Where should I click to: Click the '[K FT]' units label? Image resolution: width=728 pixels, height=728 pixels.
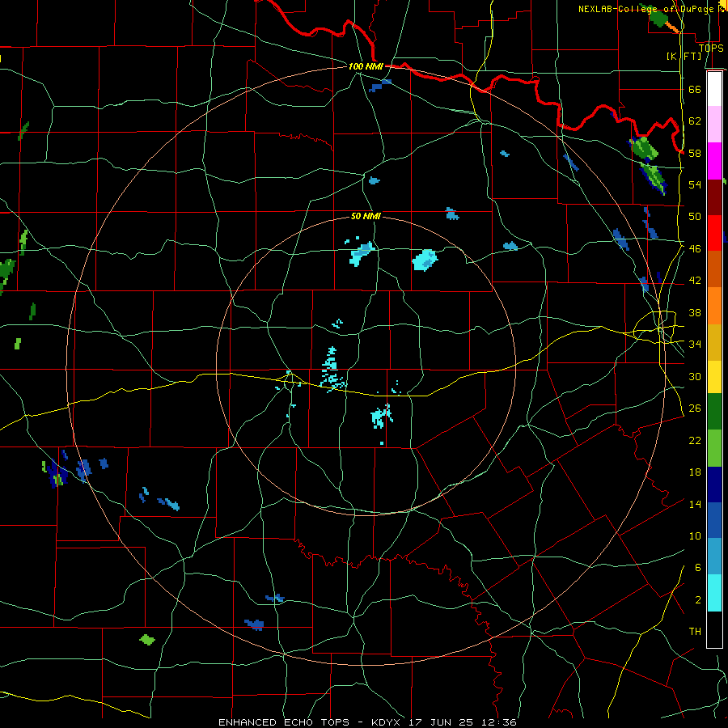(684, 56)
